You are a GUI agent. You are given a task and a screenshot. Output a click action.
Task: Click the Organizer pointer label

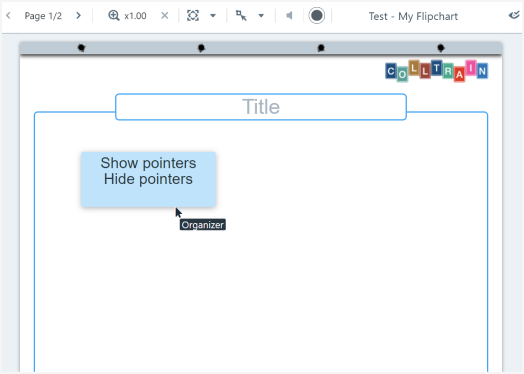(x=203, y=225)
